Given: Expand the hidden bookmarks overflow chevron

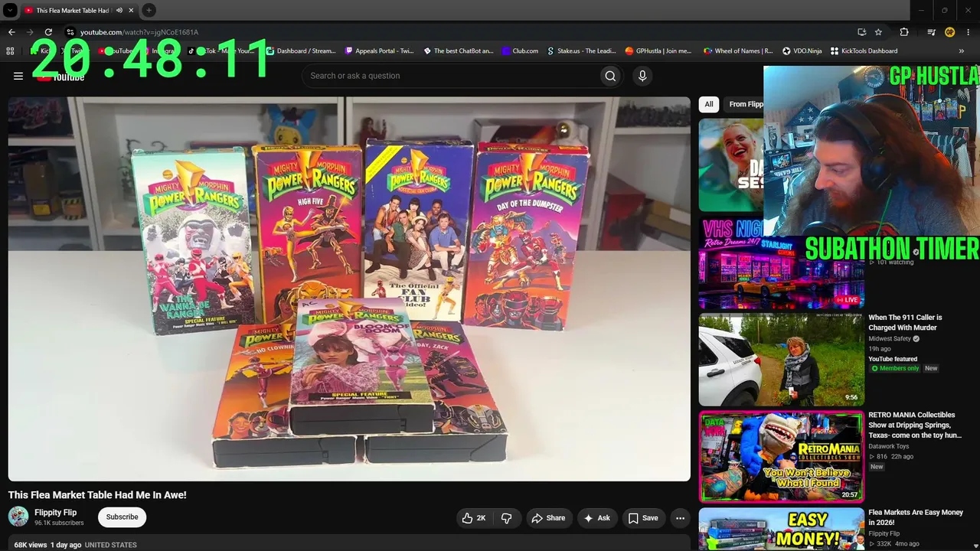Looking at the screenshot, I should [x=962, y=51].
